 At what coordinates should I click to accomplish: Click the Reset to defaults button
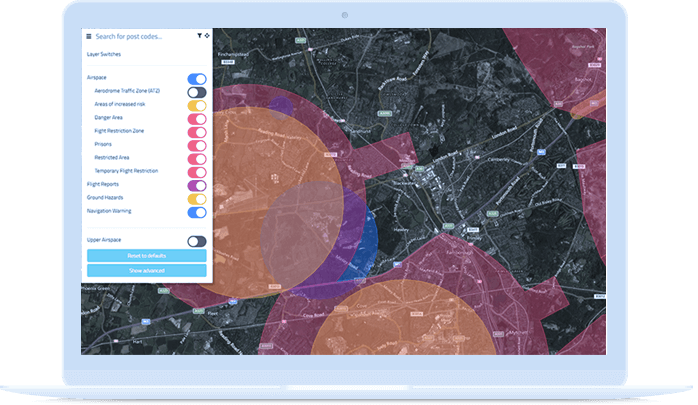click(146, 255)
